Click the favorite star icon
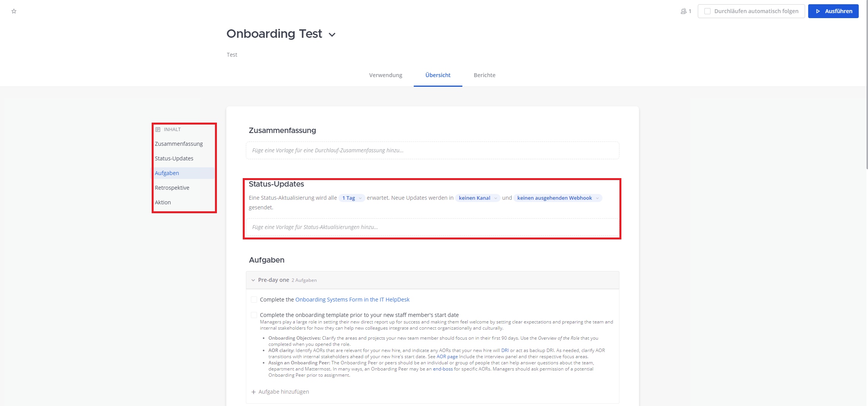868x406 pixels. point(14,11)
